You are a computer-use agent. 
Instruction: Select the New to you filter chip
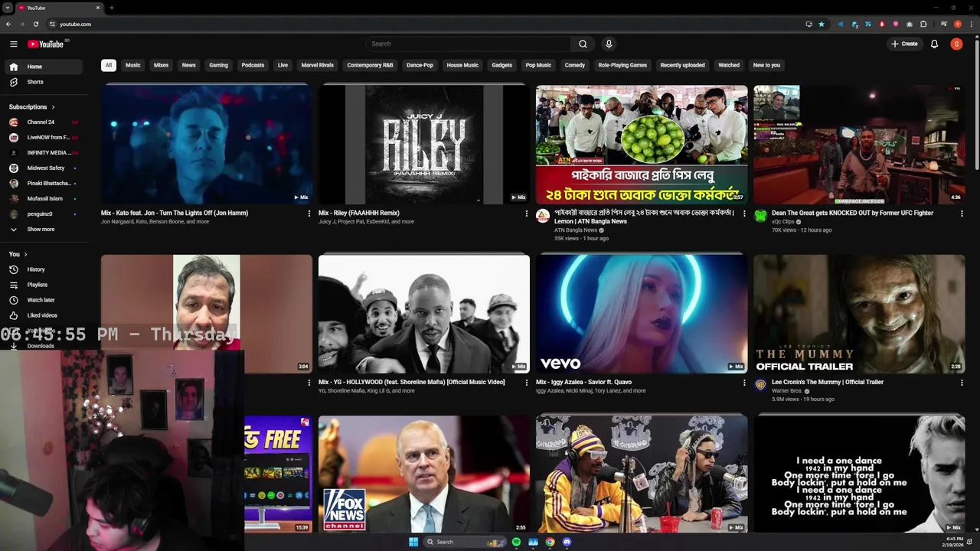point(766,65)
